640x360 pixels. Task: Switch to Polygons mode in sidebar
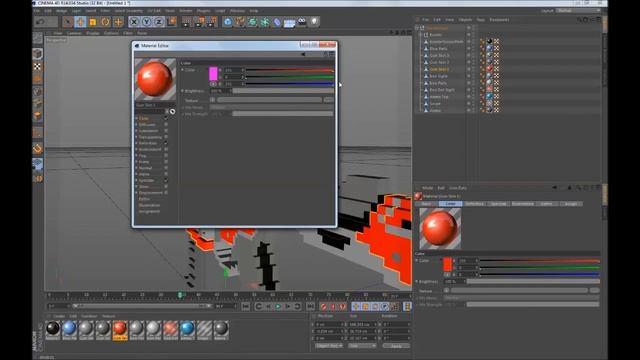click(38, 116)
